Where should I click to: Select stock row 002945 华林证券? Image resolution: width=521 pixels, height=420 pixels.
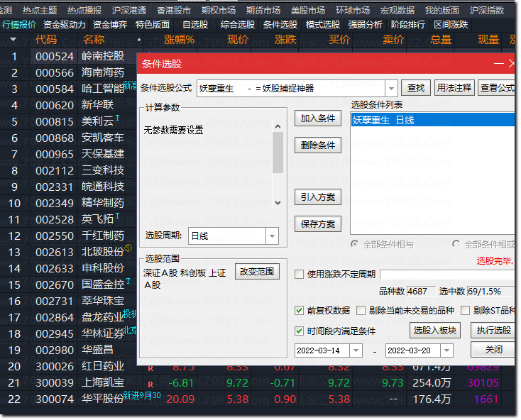click(x=68, y=333)
